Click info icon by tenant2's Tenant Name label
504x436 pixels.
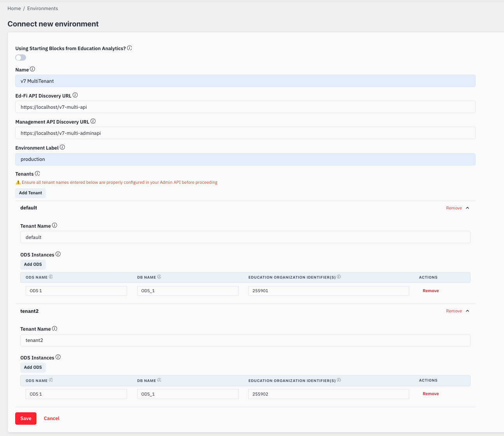[55, 328]
